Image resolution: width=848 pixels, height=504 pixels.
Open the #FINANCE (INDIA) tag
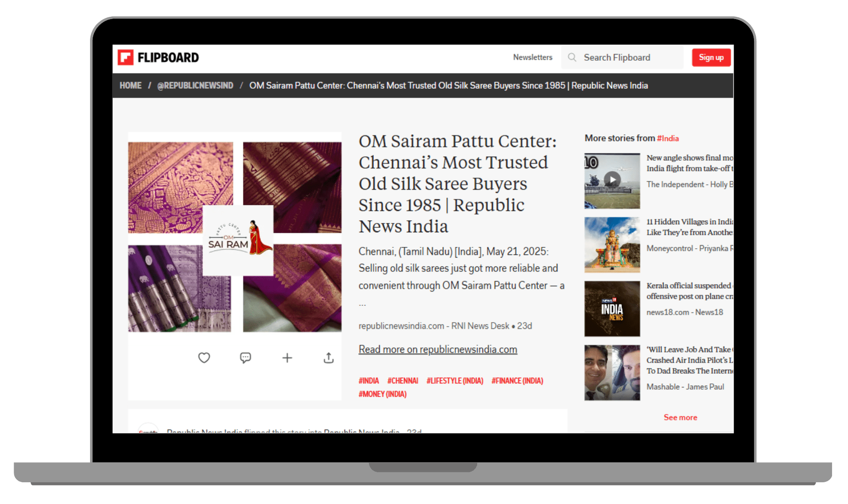click(517, 381)
